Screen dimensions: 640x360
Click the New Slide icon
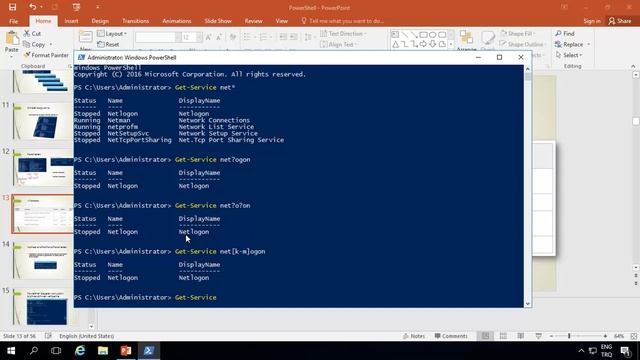(x=85, y=37)
